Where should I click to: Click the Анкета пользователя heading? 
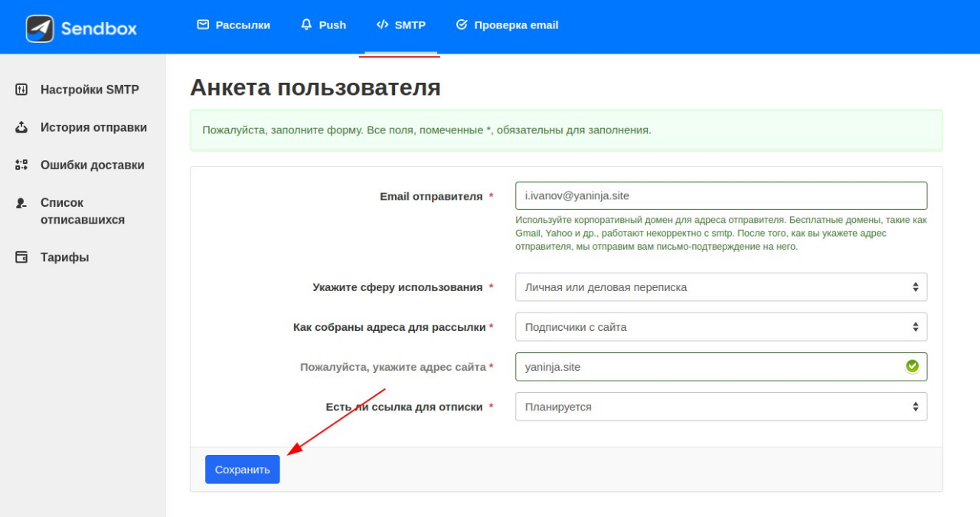pyautogui.click(x=315, y=87)
